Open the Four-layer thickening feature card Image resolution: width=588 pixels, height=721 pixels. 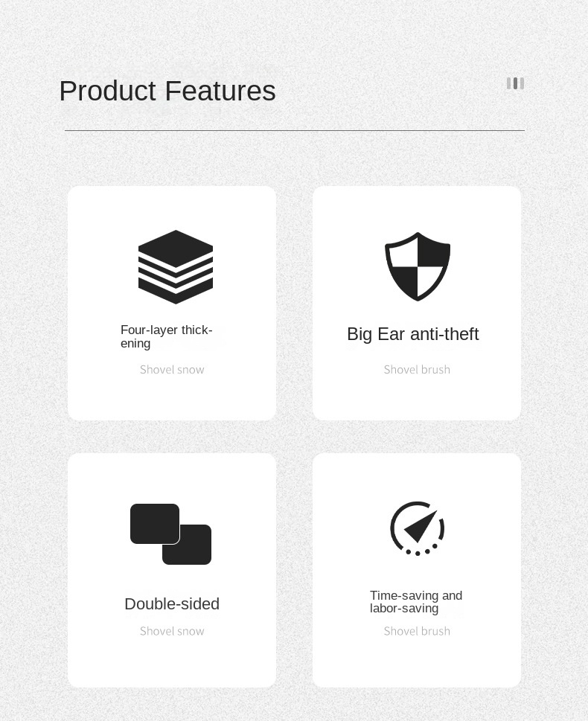(172, 303)
